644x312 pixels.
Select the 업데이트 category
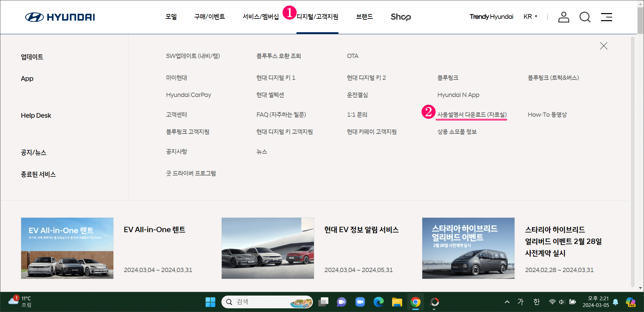click(32, 57)
